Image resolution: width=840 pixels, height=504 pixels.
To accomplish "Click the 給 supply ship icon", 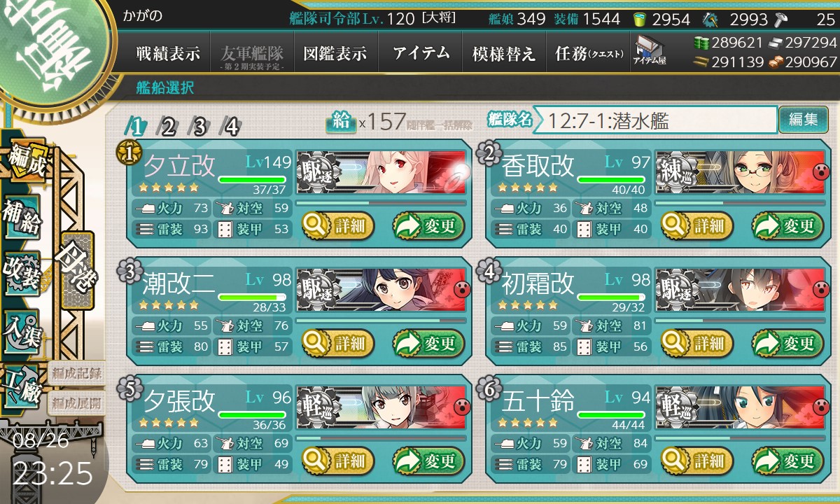I will coord(341,122).
